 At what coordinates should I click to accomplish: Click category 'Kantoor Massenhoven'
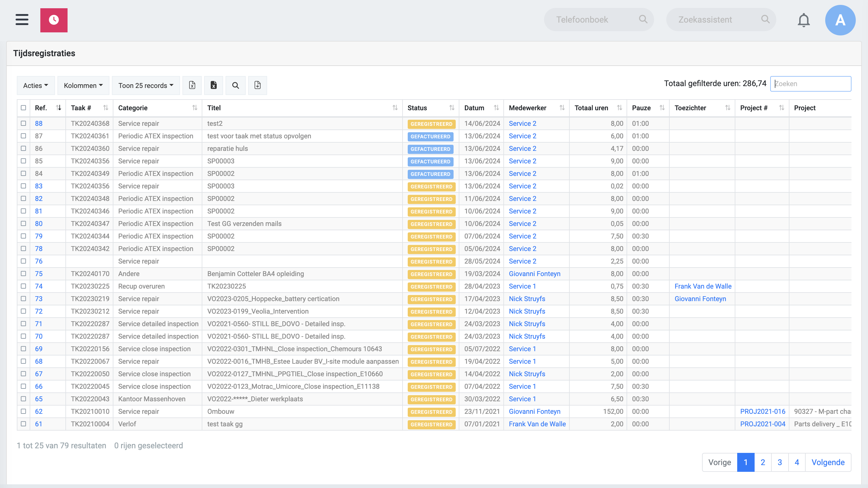(x=152, y=399)
